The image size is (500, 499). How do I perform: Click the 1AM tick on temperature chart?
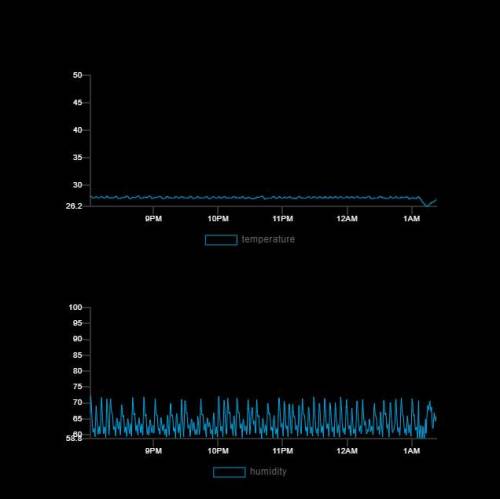click(412, 219)
